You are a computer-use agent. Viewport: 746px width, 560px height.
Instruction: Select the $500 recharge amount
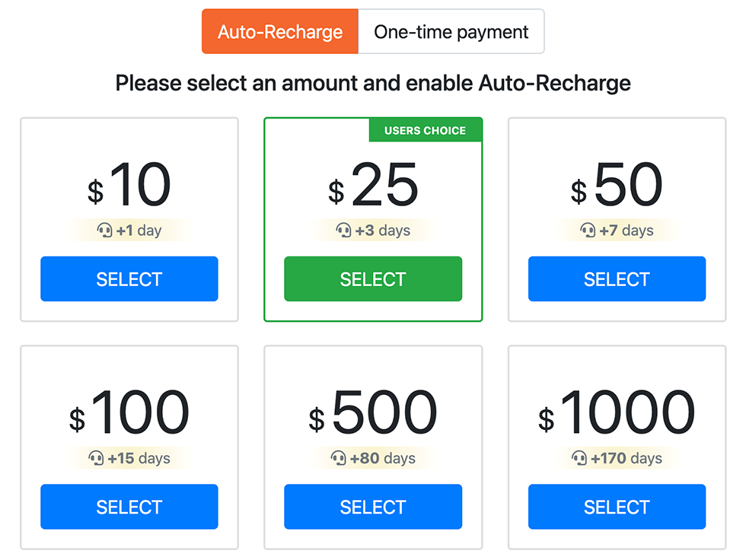373,507
